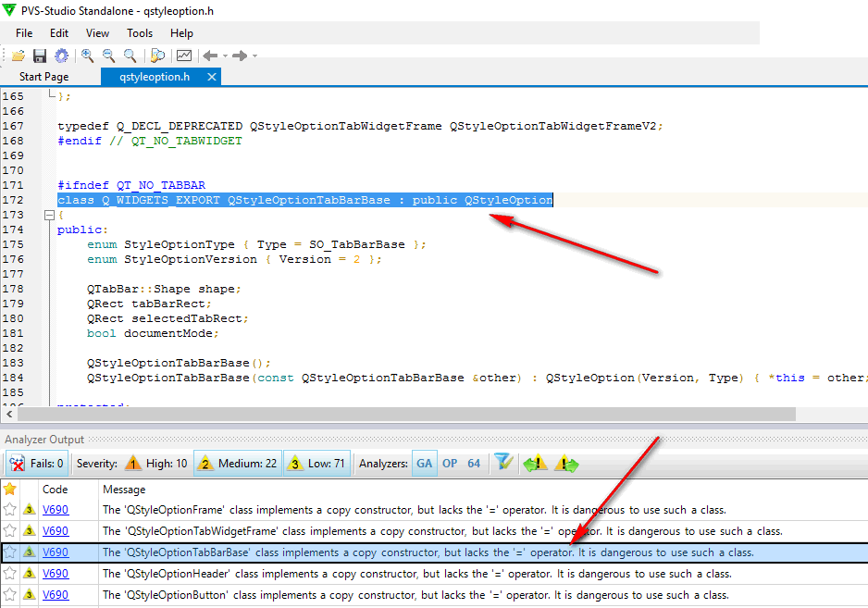The width and height of the screenshot is (868, 608).
Task: Open V690 link in QStyleOptionFrame row
Action: pyautogui.click(x=56, y=509)
